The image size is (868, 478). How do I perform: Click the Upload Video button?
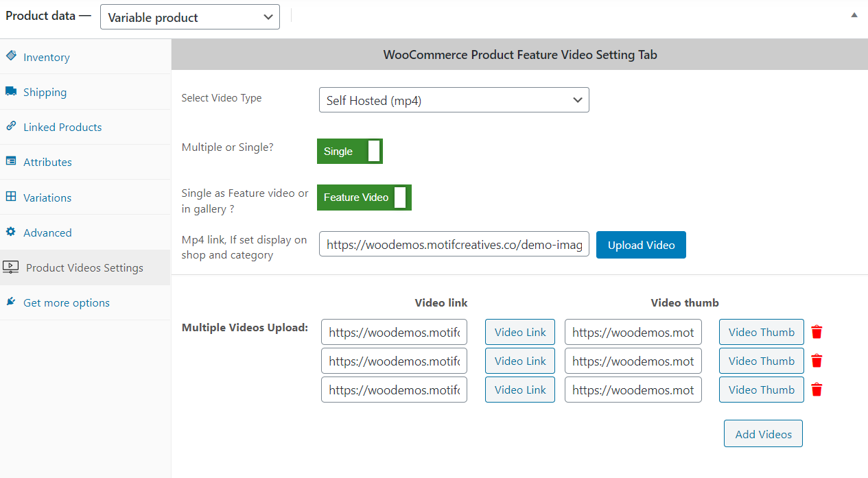[640, 245]
